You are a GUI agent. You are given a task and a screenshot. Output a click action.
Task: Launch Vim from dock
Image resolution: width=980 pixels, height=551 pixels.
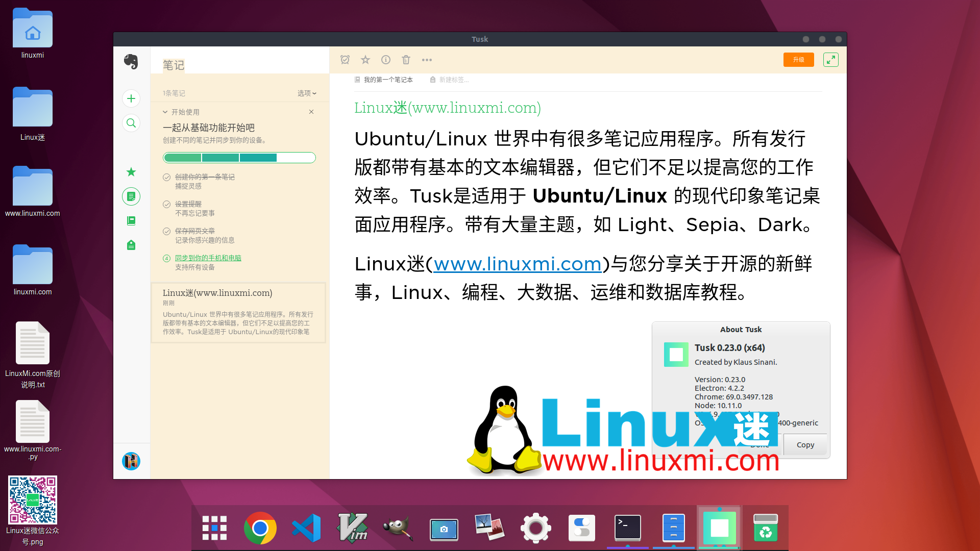click(352, 528)
